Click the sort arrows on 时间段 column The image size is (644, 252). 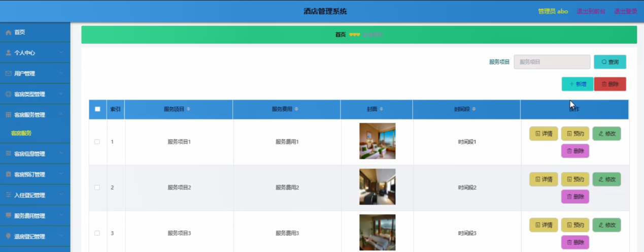(474, 109)
